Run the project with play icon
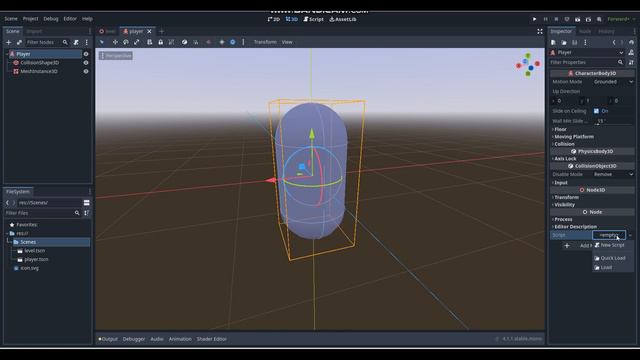640x360 pixels. [534, 19]
